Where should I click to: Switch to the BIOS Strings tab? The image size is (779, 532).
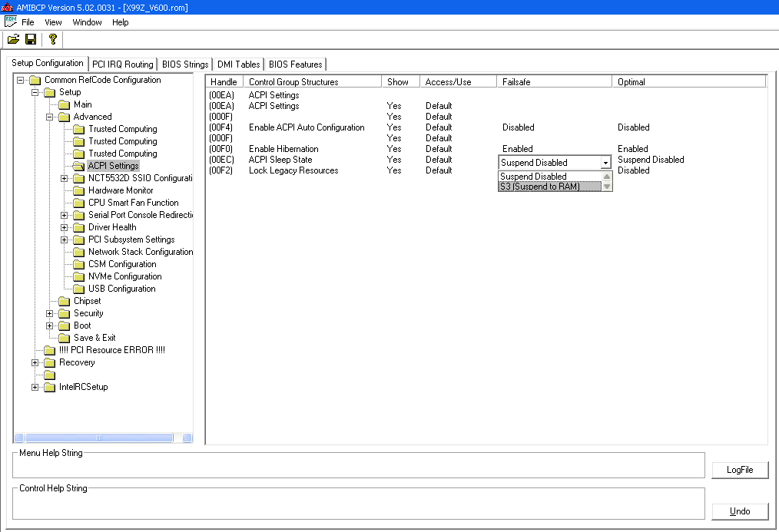pyautogui.click(x=184, y=64)
